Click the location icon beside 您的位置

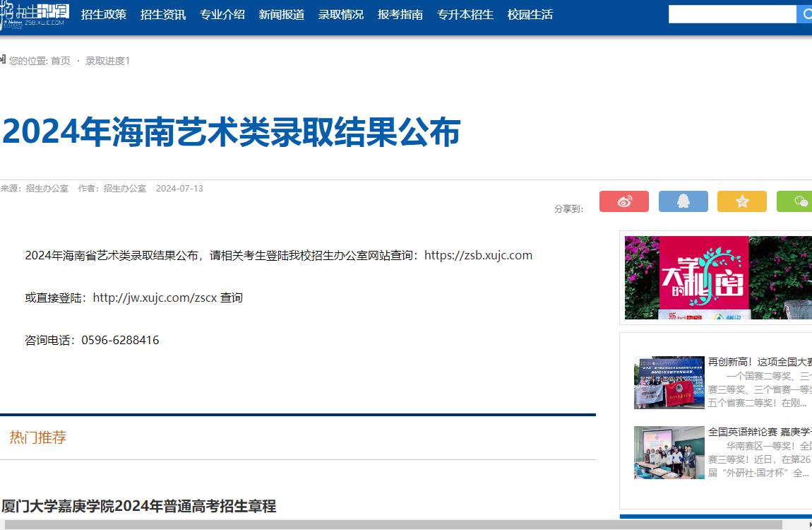click(x=3, y=60)
